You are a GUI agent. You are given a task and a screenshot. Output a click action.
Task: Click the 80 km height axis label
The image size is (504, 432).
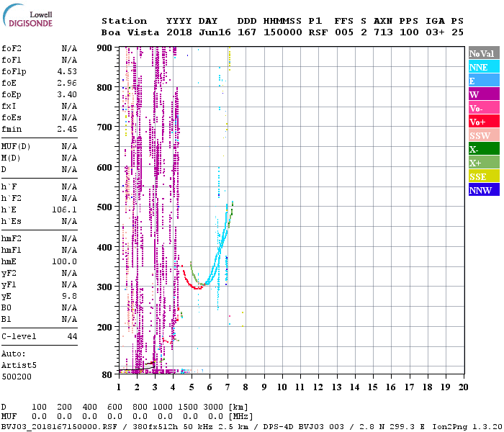click(107, 375)
